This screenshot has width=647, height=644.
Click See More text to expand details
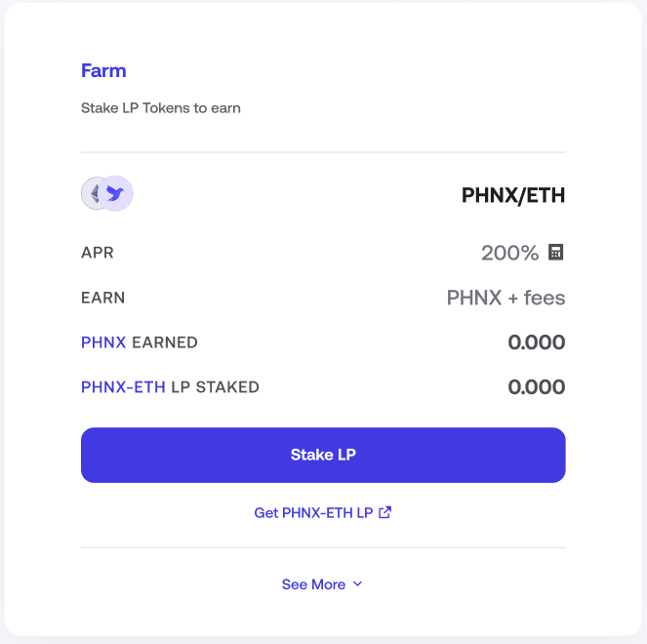[x=313, y=584]
